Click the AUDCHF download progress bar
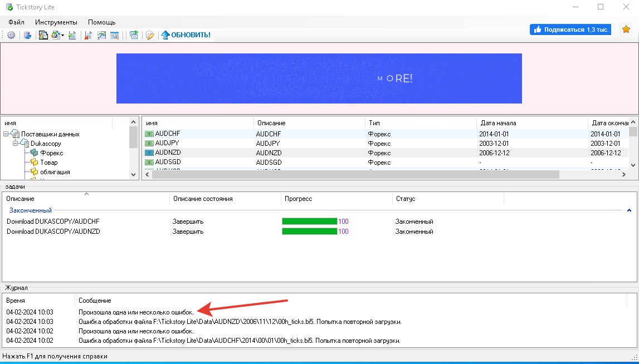 click(x=310, y=222)
